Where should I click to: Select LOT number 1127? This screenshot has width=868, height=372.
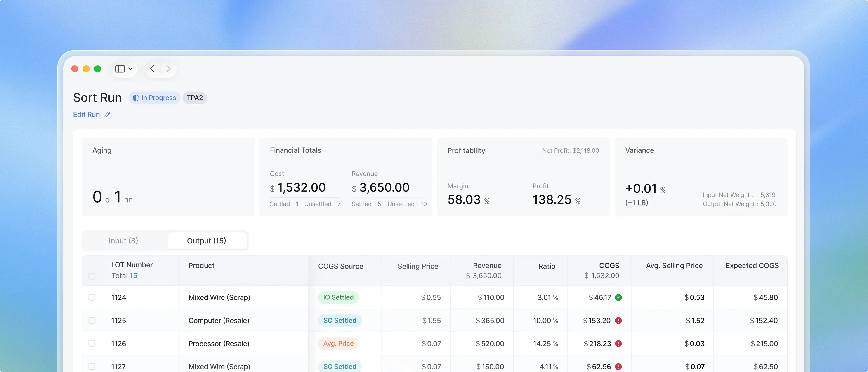point(119,367)
